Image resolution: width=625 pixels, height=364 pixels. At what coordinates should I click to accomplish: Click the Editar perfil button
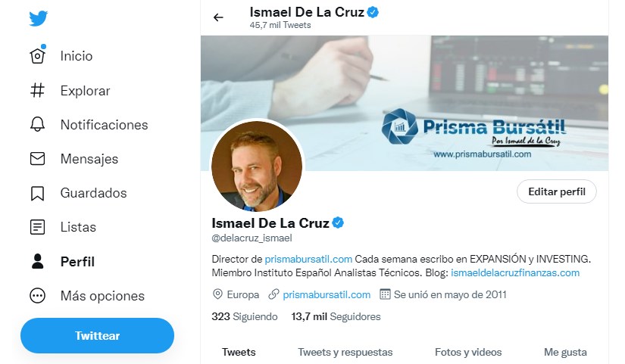tap(557, 191)
